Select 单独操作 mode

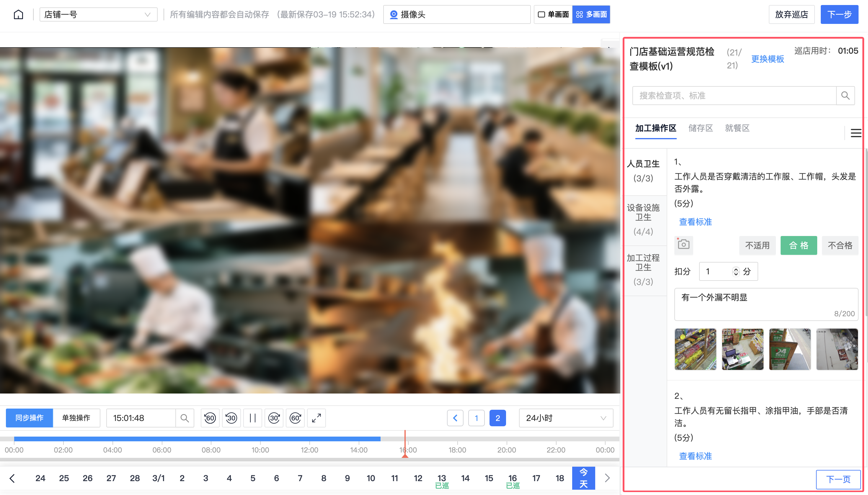click(x=76, y=418)
